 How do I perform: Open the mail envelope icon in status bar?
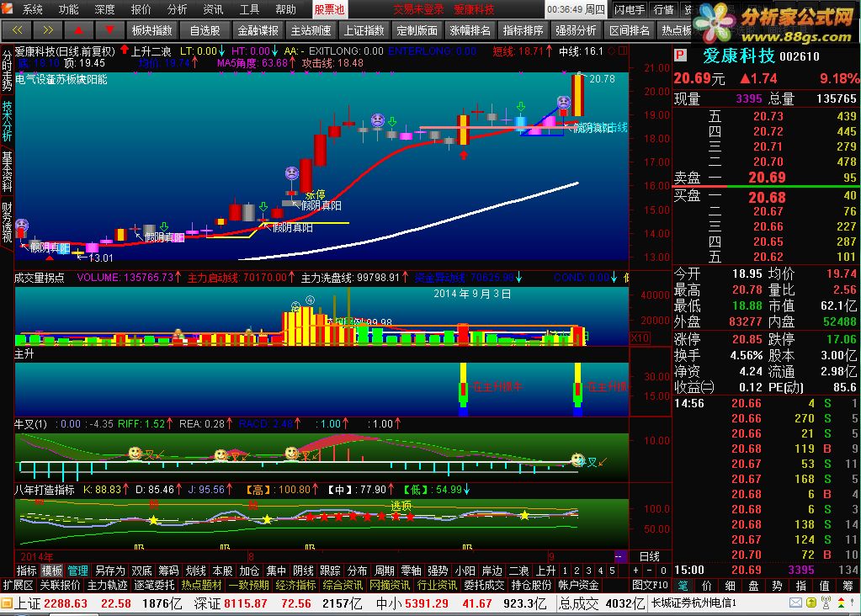(795, 603)
